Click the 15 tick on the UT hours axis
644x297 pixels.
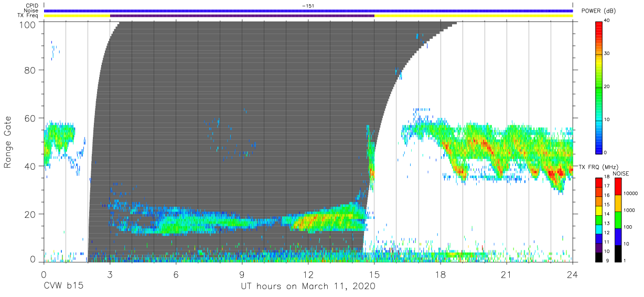(374, 274)
